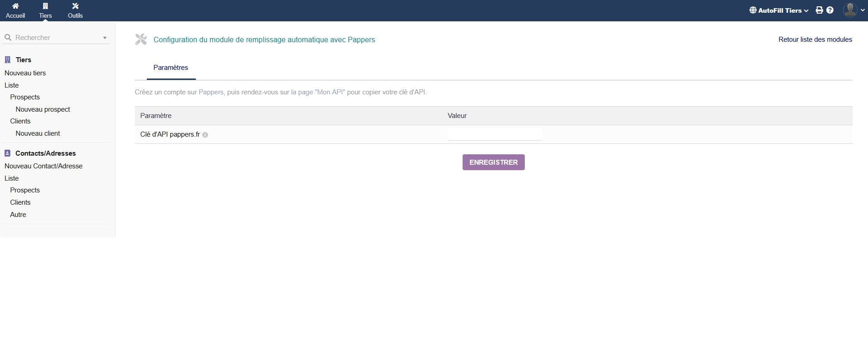868x344 pixels.
Task: Click info icon beside Clé d'API pappers.fr
Action: (x=205, y=135)
